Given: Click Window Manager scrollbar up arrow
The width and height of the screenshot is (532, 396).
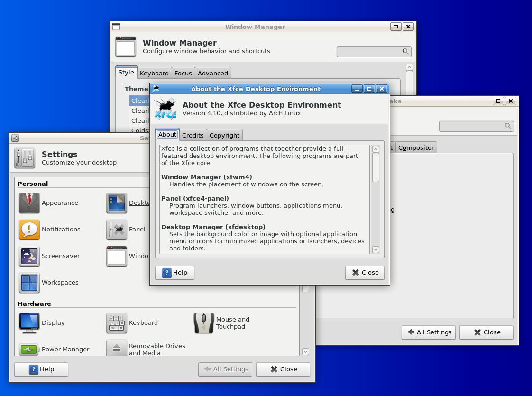Looking at the screenshot, I should (x=409, y=67).
